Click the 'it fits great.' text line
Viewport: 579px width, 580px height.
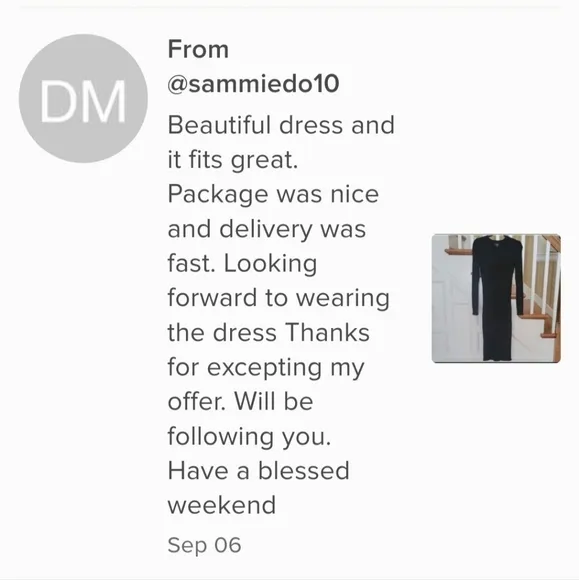[x=233, y=160]
